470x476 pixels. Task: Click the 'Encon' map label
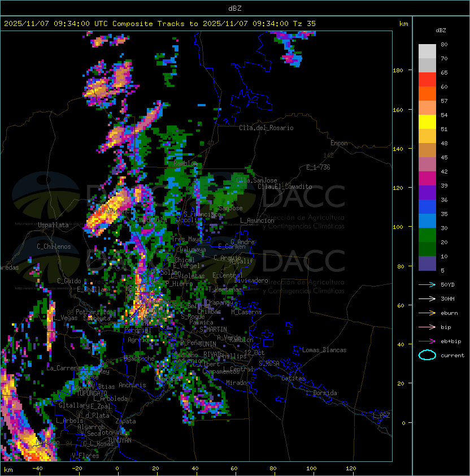pos(339,143)
